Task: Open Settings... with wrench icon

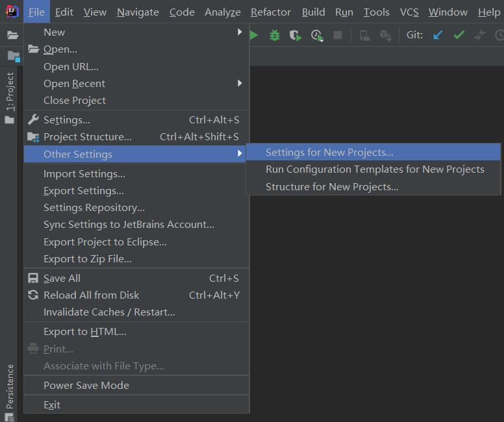Action: click(136, 120)
